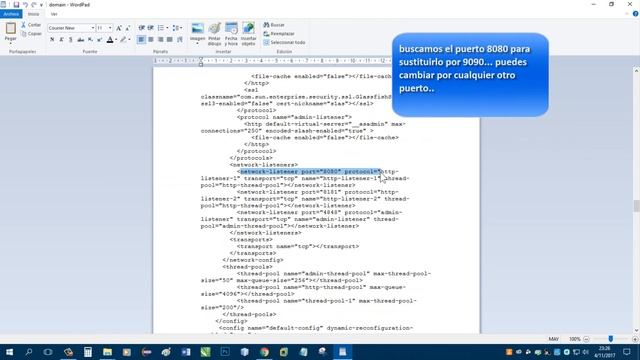
Task: Click Insertar objeto icon
Action: click(248, 29)
